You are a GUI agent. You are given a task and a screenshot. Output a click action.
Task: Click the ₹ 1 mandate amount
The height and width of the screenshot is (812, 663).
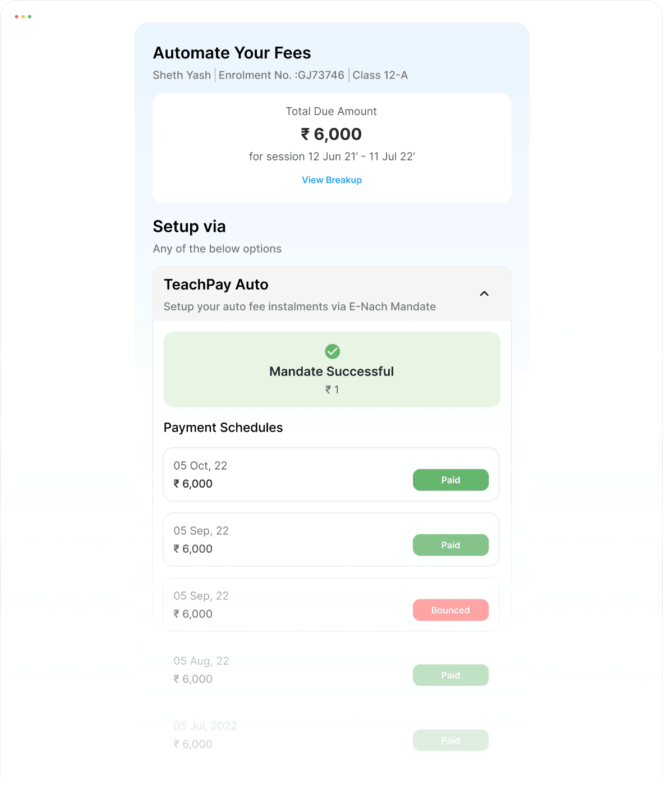coord(332,389)
